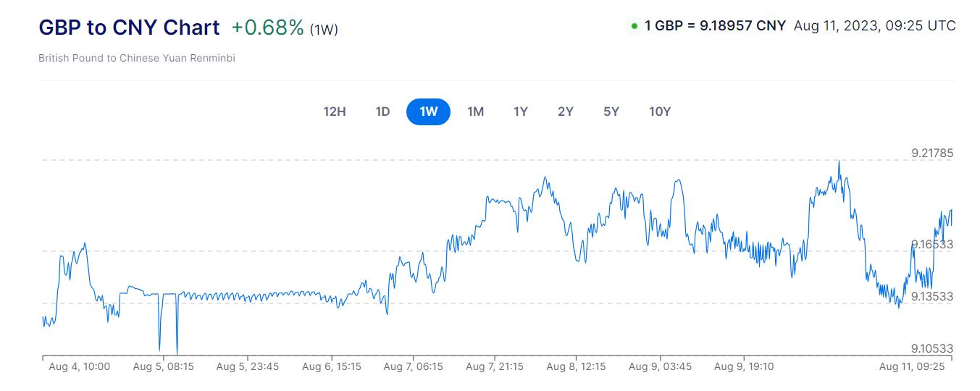The height and width of the screenshot is (391, 980).
Task: Click the active 1W range button
Action: [x=428, y=112]
